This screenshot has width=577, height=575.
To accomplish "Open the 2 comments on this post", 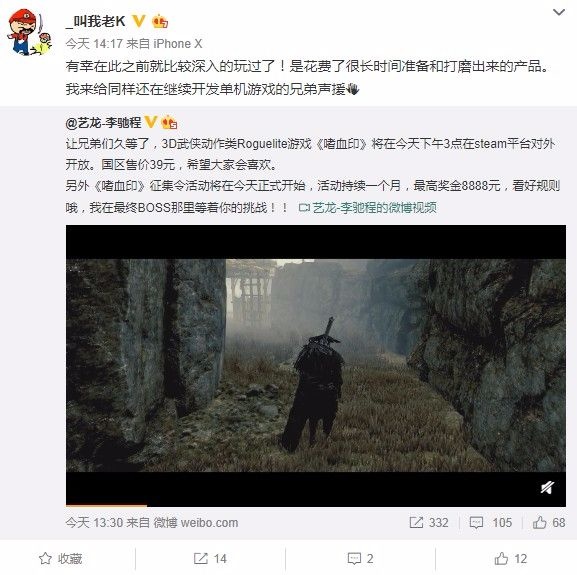I will (360, 558).
